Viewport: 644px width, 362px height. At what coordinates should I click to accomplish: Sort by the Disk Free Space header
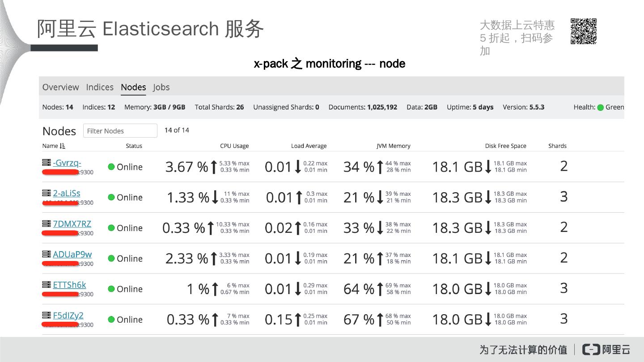point(505,146)
